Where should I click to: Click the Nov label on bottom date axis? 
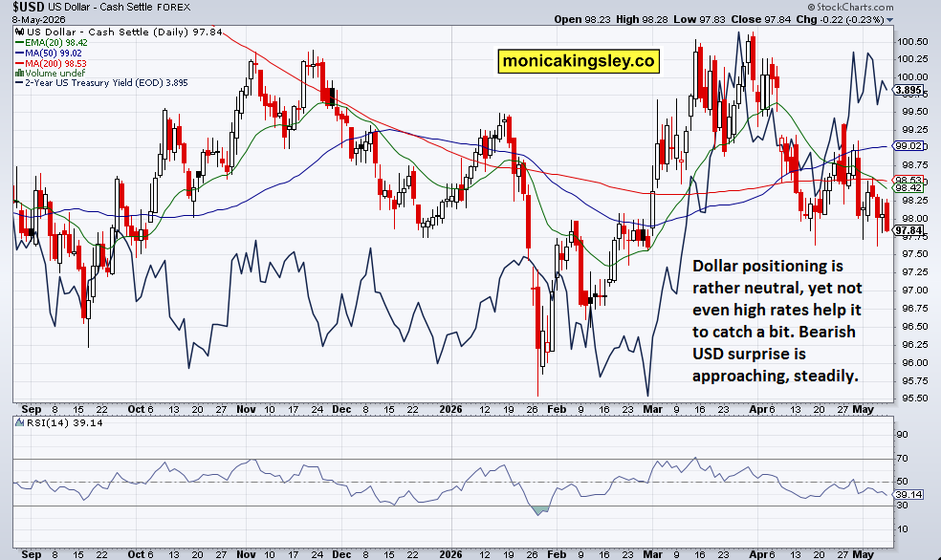pyautogui.click(x=246, y=554)
